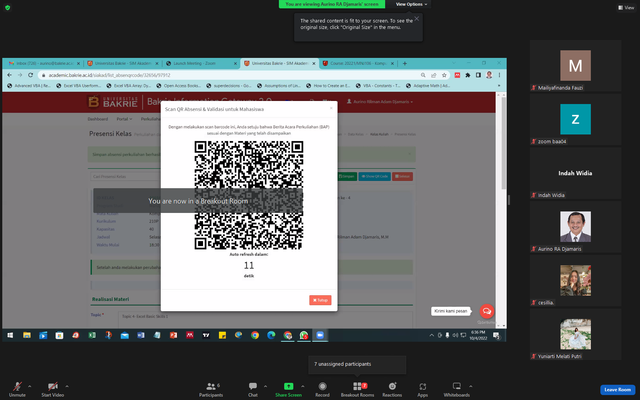Image resolution: width=640 pixels, height=400 pixels.
Task: Expand chat options arrow beside Chat
Action: point(265,386)
